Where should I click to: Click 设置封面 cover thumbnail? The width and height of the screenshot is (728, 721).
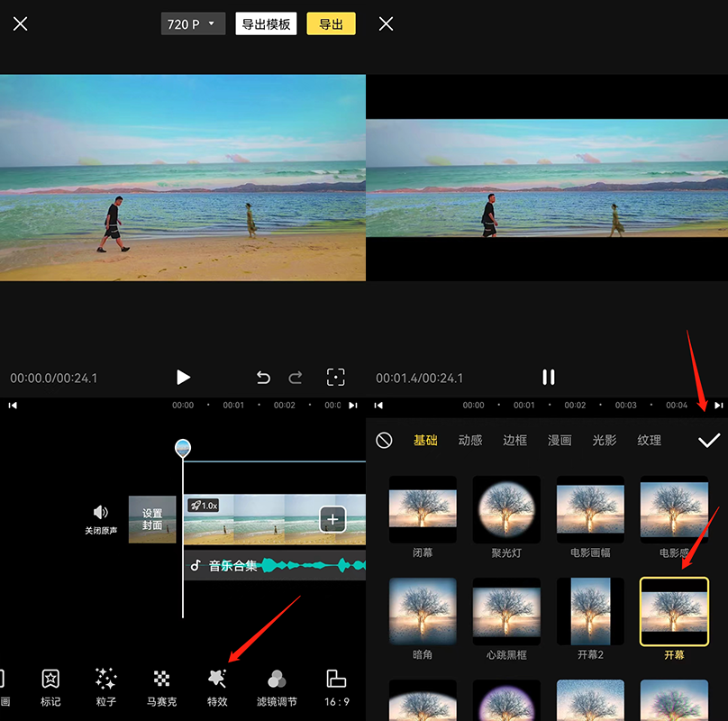click(152, 519)
